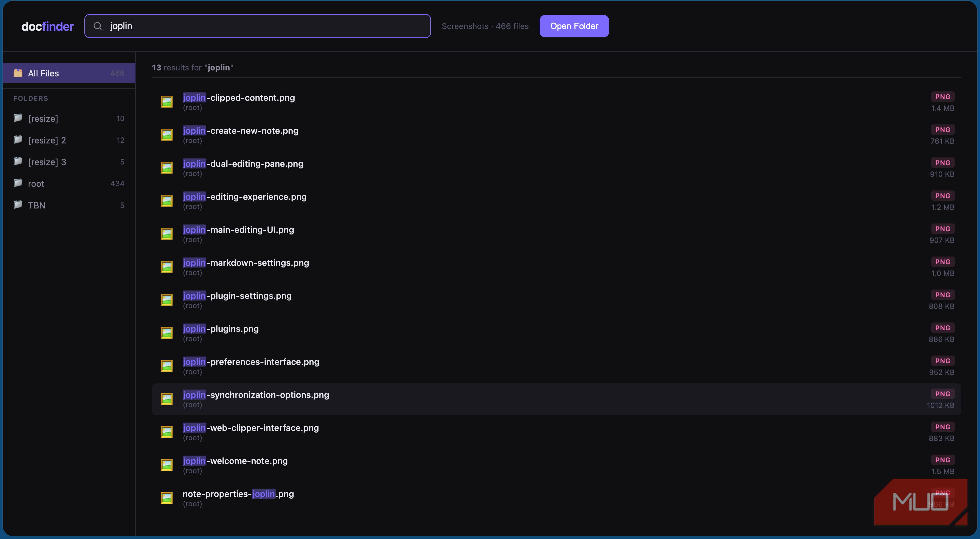Screen dimensions: 980x539
Task: Focus the search field containing joplin
Action: 258,26
